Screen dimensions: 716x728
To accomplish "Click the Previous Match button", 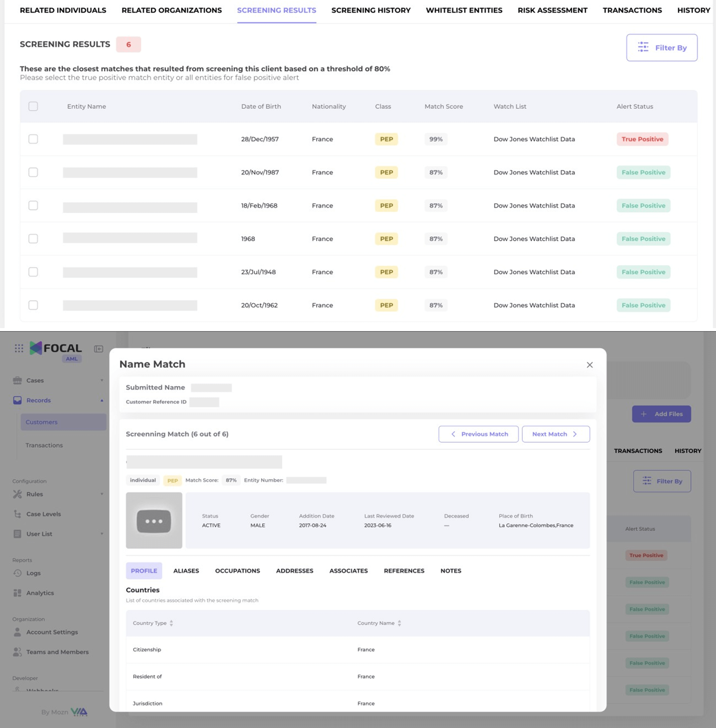I will point(478,434).
